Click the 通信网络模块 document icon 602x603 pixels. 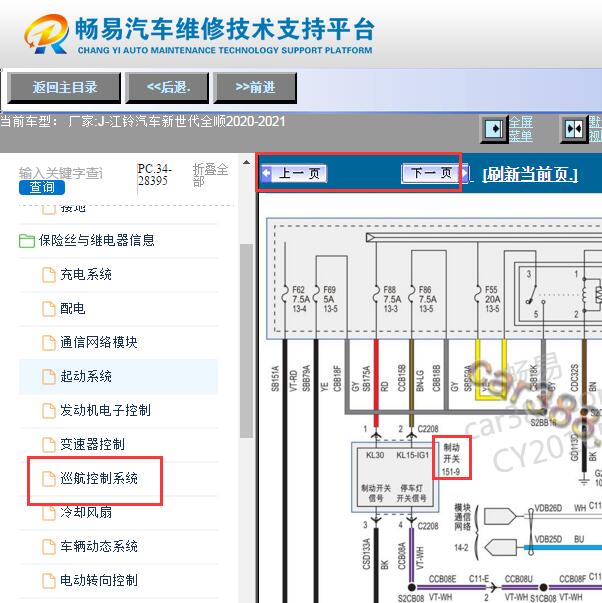(49, 342)
